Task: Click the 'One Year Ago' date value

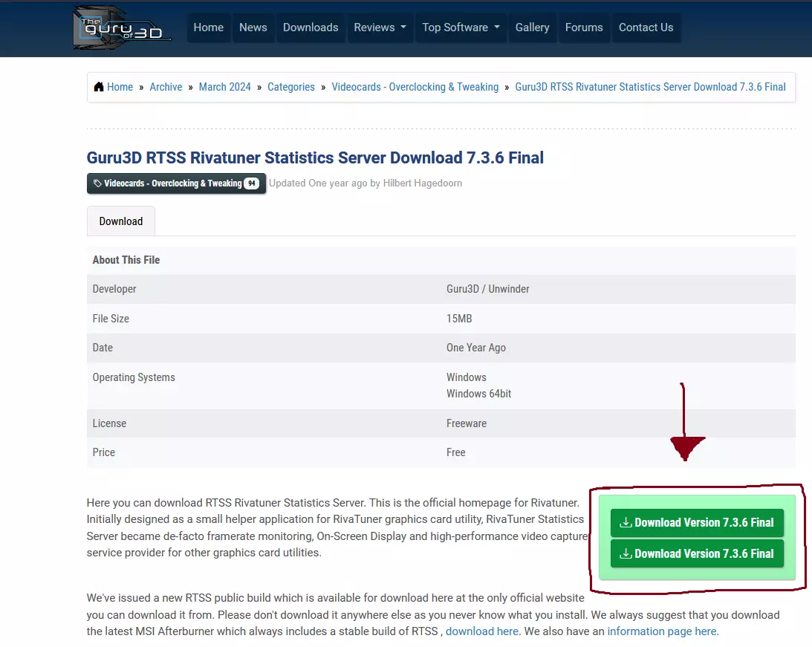Action: pos(476,348)
